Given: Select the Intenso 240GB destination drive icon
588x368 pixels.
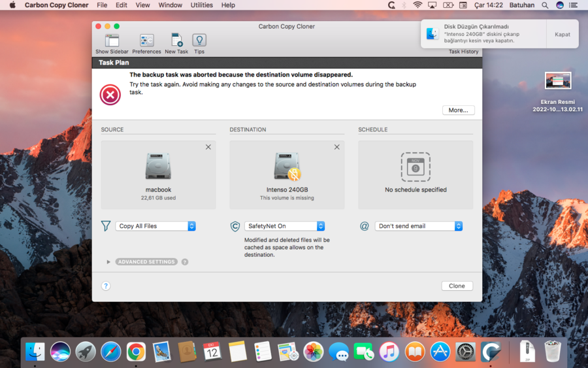Looking at the screenshot, I should (x=287, y=166).
